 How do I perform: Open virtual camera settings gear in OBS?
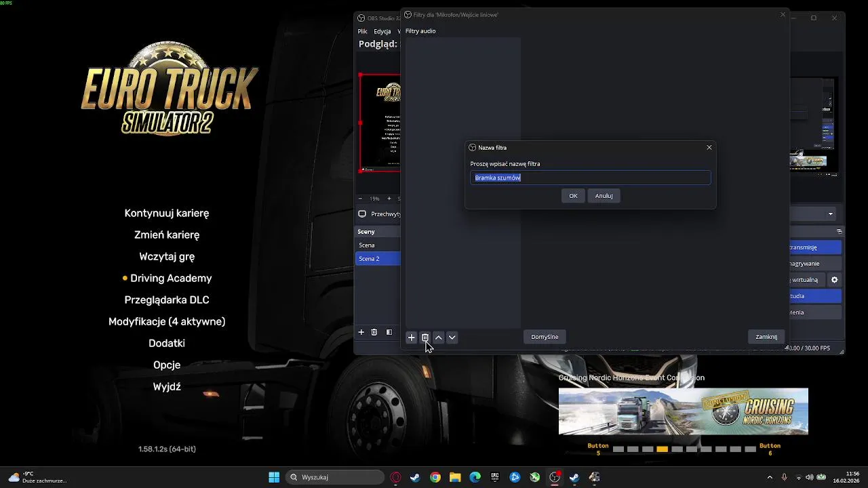click(835, 280)
